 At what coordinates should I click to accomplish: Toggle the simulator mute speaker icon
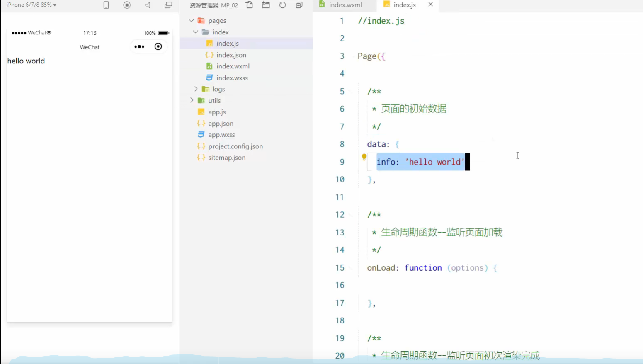[x=148, y=5]
